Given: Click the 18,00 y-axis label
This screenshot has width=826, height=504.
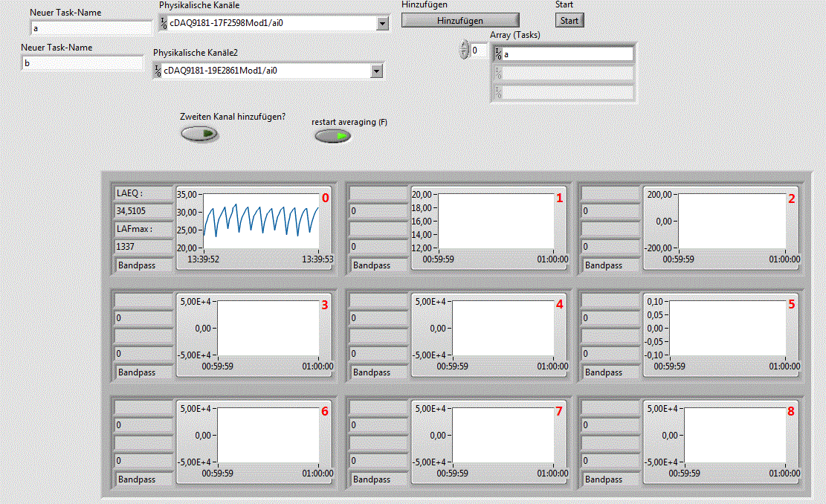Looking at the screenshot, I should coord(422,208).
